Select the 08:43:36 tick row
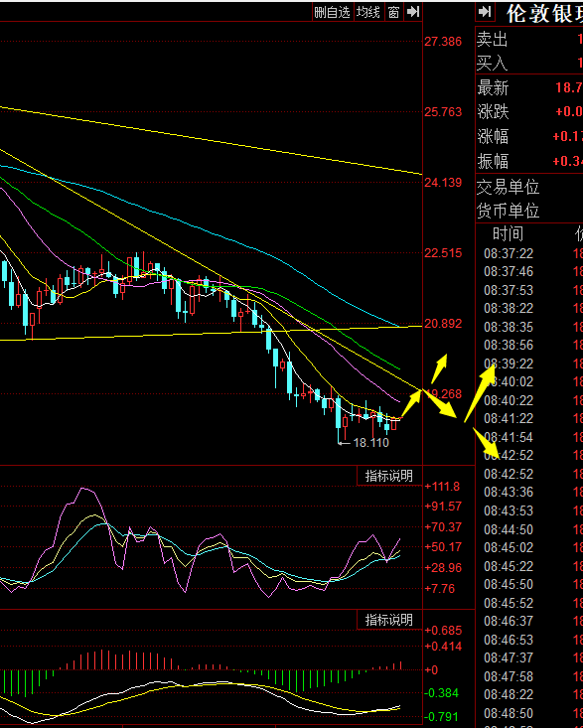Screen dimensions: 583x728 pos(529,493)
